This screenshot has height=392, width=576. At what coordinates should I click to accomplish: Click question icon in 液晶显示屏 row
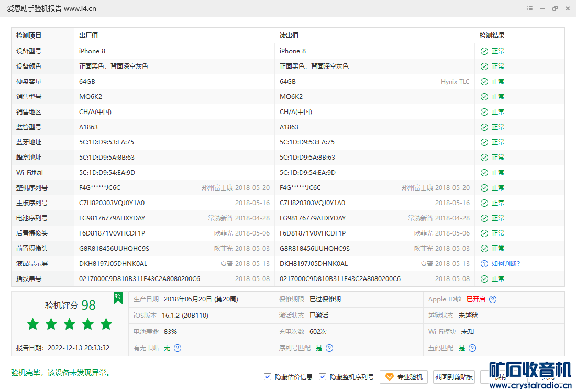484,264
